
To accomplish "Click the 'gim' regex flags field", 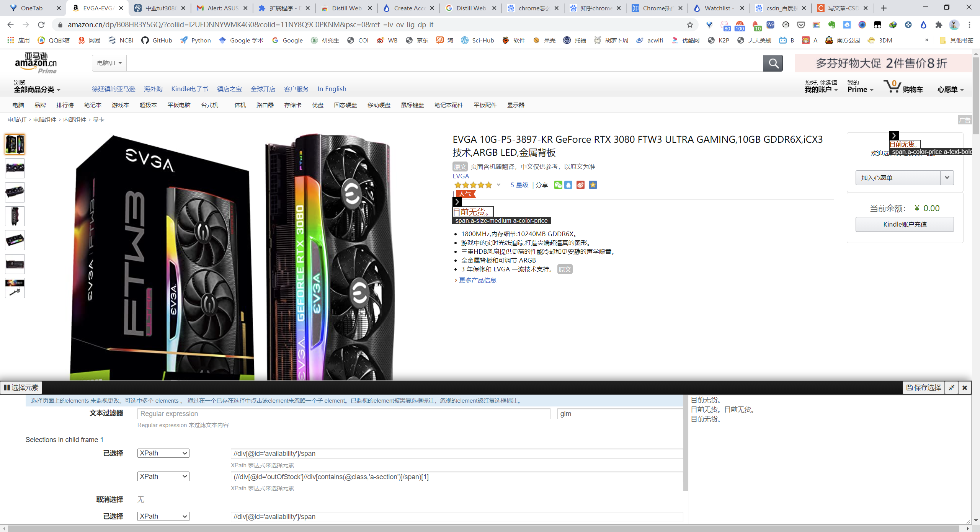I will click(620, 414).
